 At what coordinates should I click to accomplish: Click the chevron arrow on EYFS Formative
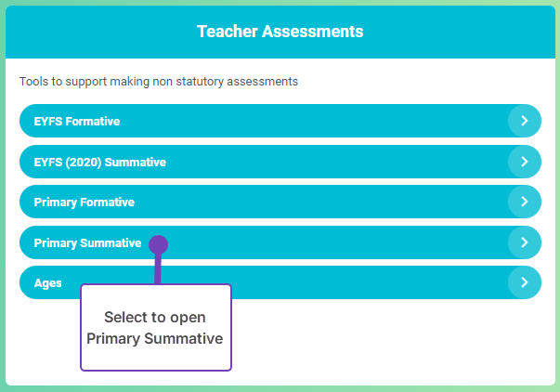(x=525, y=121)
